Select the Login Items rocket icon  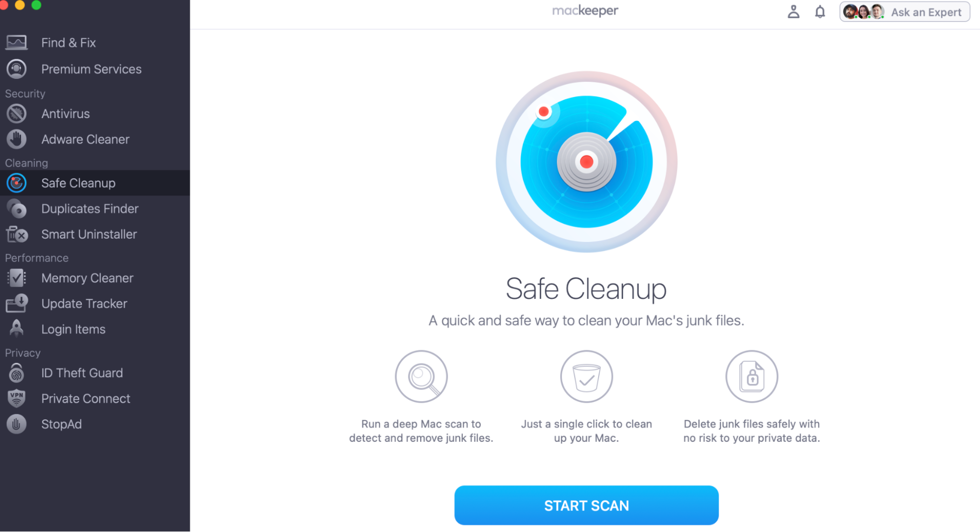coord(17,329)
